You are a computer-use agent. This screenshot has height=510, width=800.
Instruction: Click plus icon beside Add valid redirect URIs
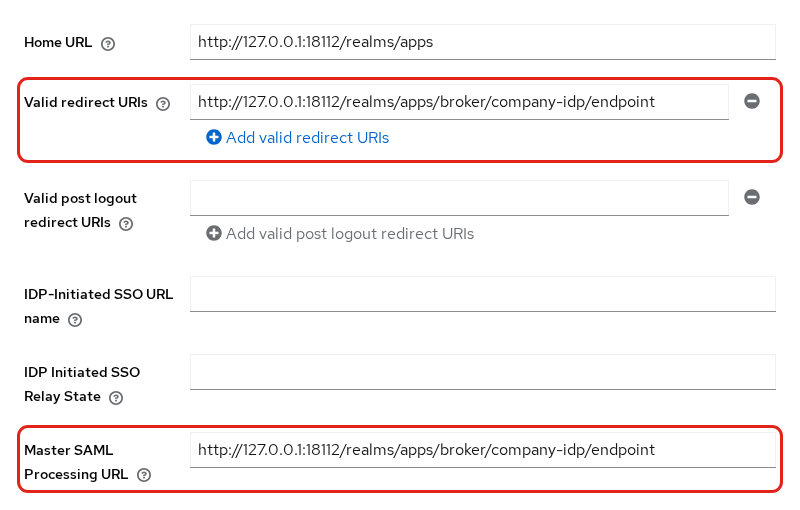[x=214, y=137]
